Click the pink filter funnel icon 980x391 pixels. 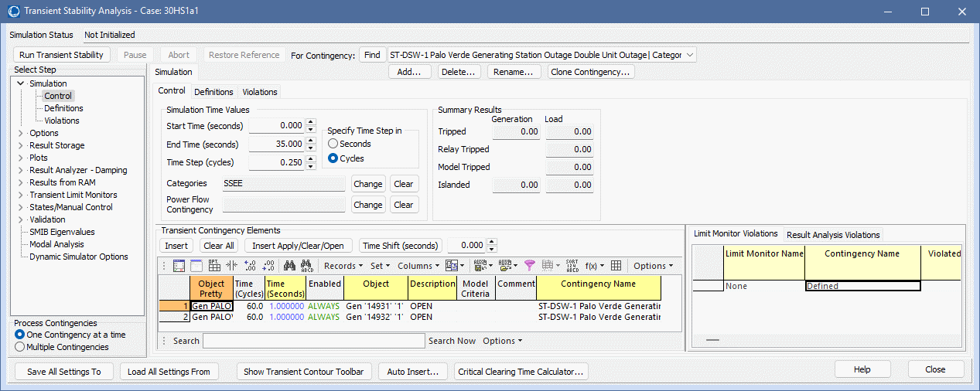point(529,266)
